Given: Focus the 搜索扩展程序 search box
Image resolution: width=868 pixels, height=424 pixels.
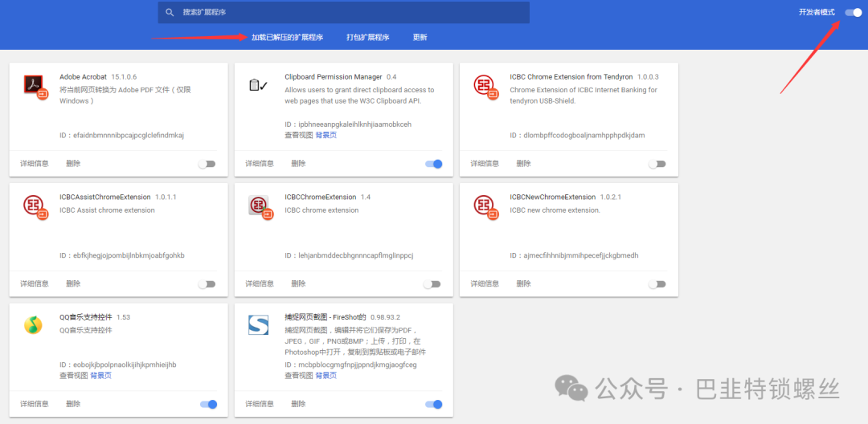Looking at the screenshot, I should (x=343, y=12).
